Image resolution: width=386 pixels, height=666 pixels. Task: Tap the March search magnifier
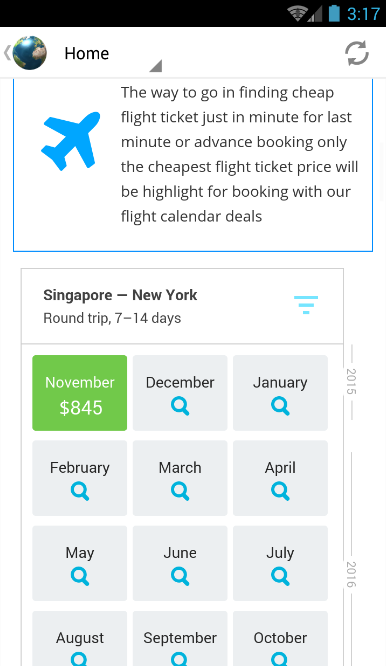180,491
